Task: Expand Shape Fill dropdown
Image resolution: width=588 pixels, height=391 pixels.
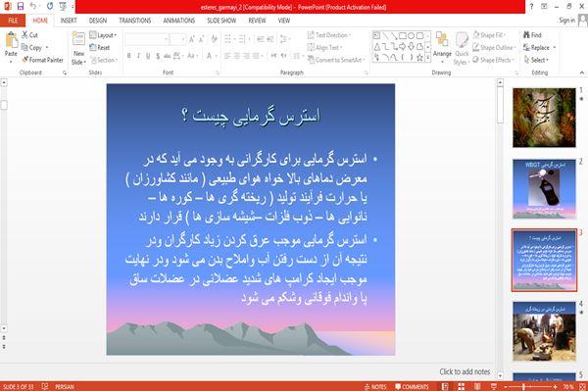Action: pos(489,35)
